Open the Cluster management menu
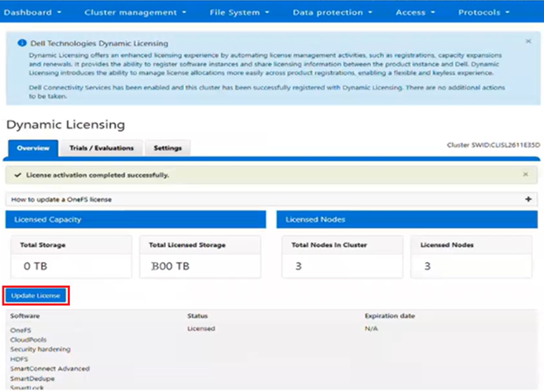The height and width of the screenshot is (392, 544). (135, 13)
